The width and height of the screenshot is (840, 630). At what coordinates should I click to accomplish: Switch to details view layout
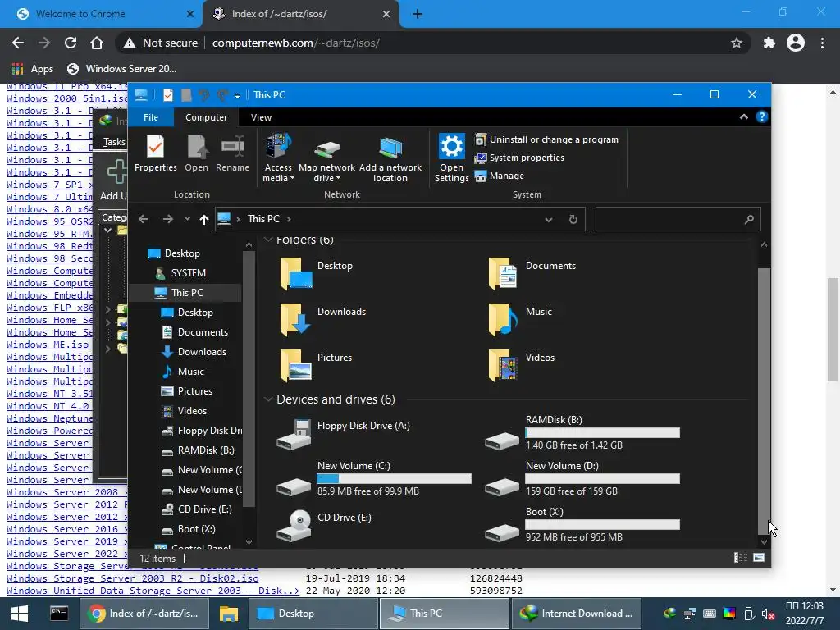[x=741, y=558]
